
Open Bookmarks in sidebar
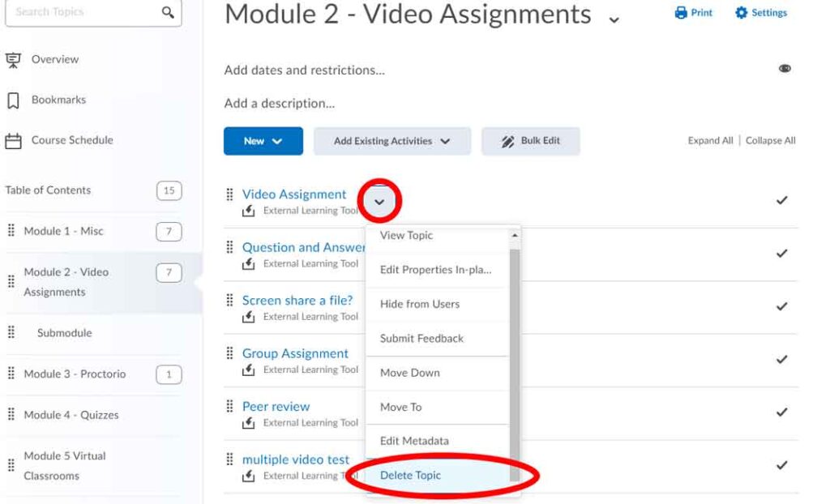14,100
